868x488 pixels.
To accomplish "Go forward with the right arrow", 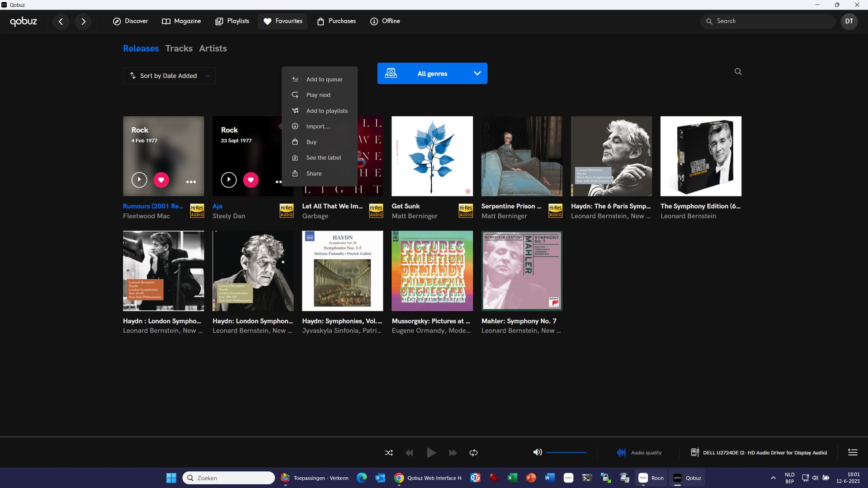I will click(83, 21).
